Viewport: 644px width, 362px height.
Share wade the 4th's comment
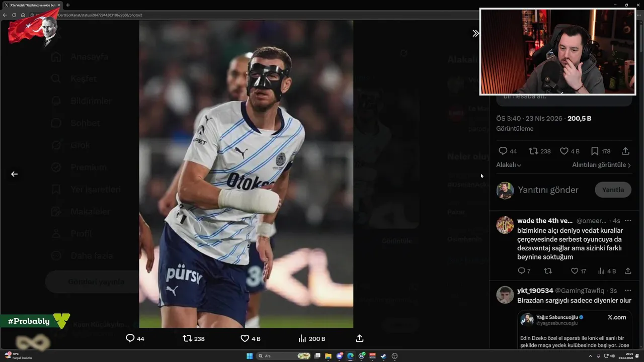(628, 271)
